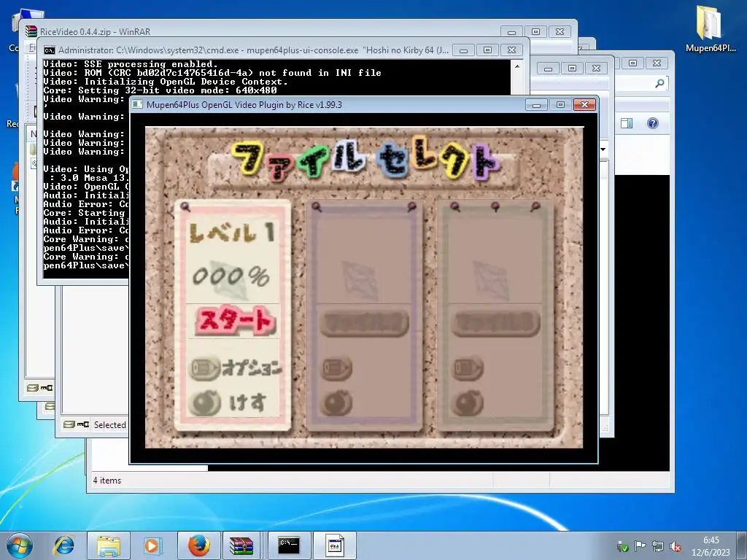The width and height of the screenshot is (747, 560).
Task: Click the crystal shard on the third file card
Action: pyautogui.click(x=491, y=280)
